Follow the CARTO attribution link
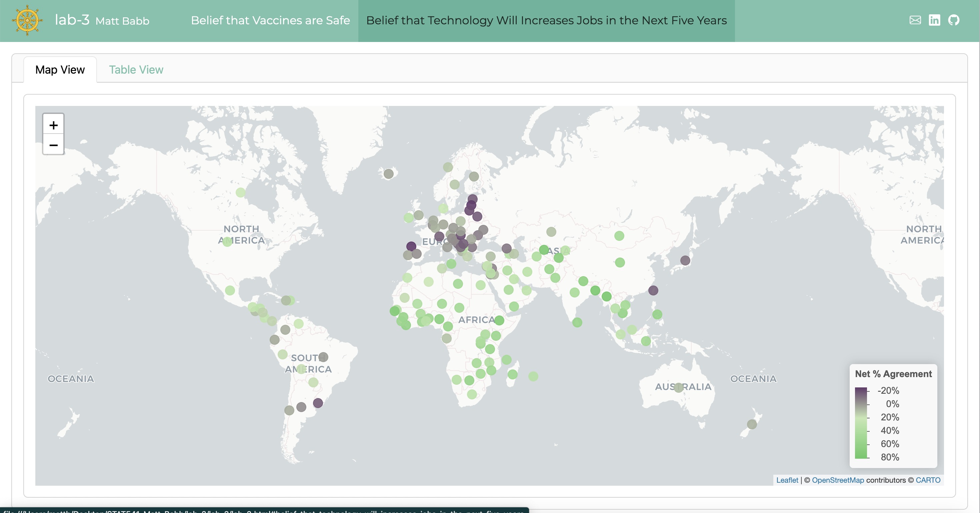 pyautogui.click(x=928, y=480)
